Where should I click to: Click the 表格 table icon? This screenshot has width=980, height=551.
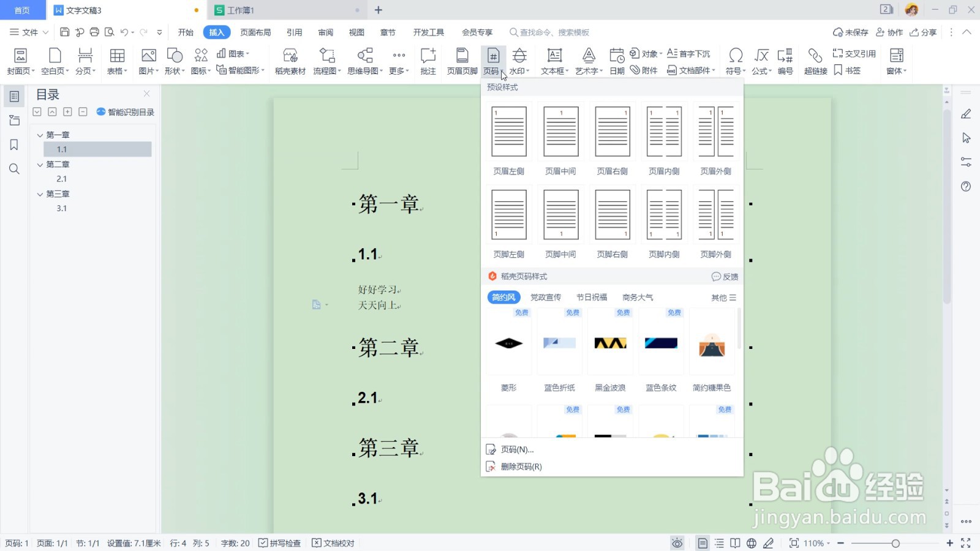point(117,56)
